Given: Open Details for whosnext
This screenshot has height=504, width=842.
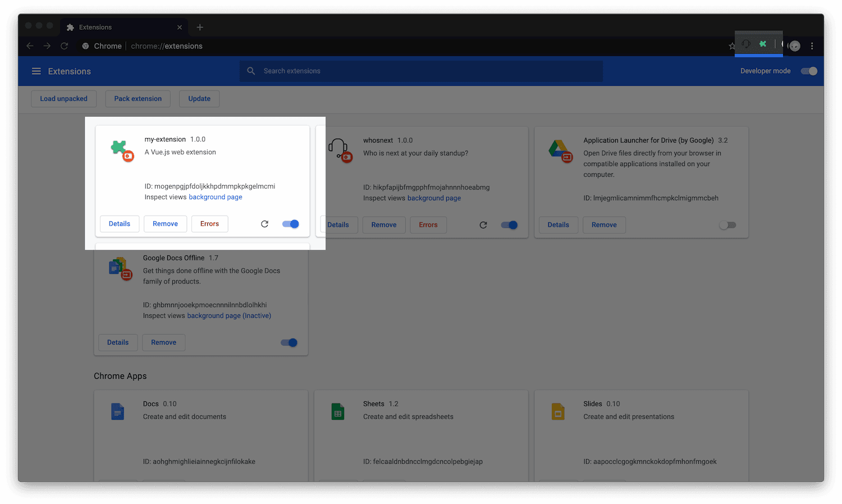Looking at the screenshot, I should click(338, 225).
